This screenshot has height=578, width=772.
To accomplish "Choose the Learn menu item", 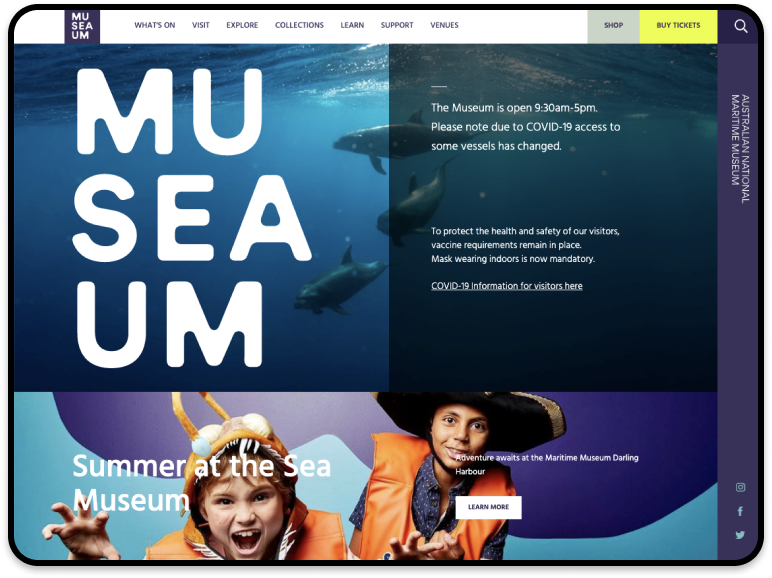I will (x=352, y=25).
